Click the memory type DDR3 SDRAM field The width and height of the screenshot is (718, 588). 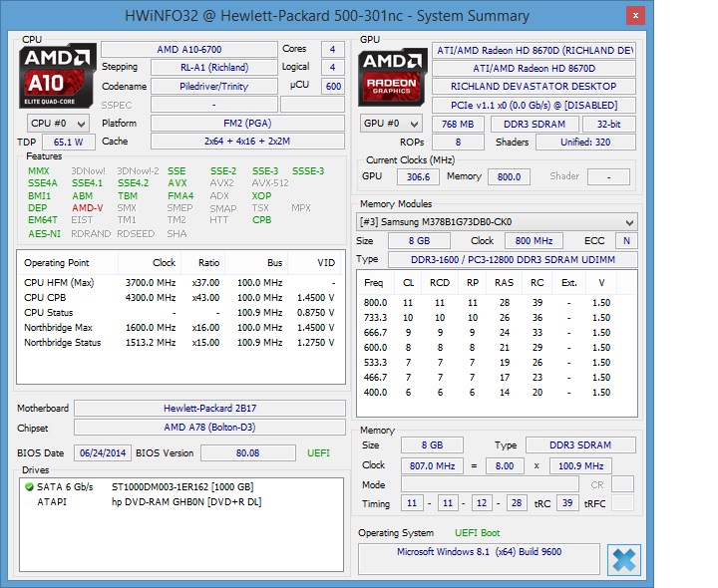point(580,445)
